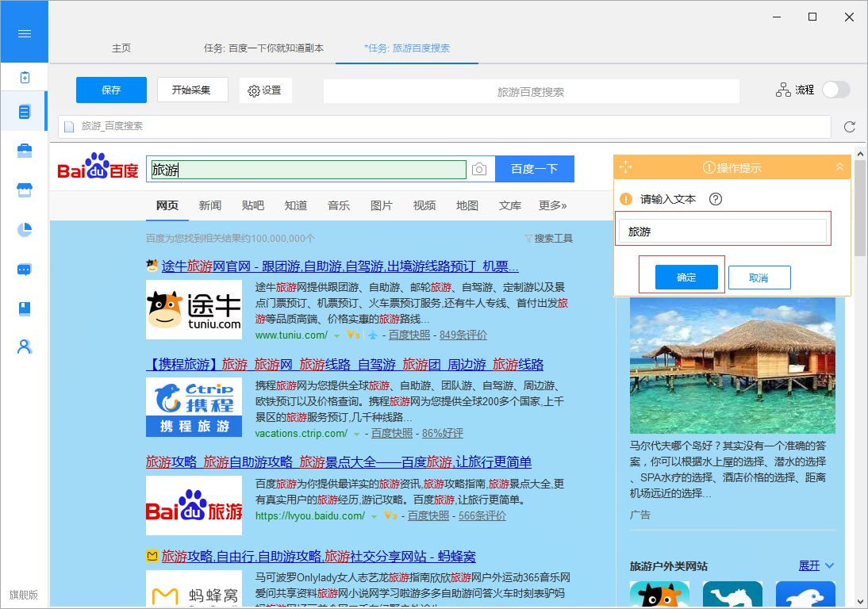Select the 知道 search tab
This screenshot has width=868, height=609.
pos(296,205)
